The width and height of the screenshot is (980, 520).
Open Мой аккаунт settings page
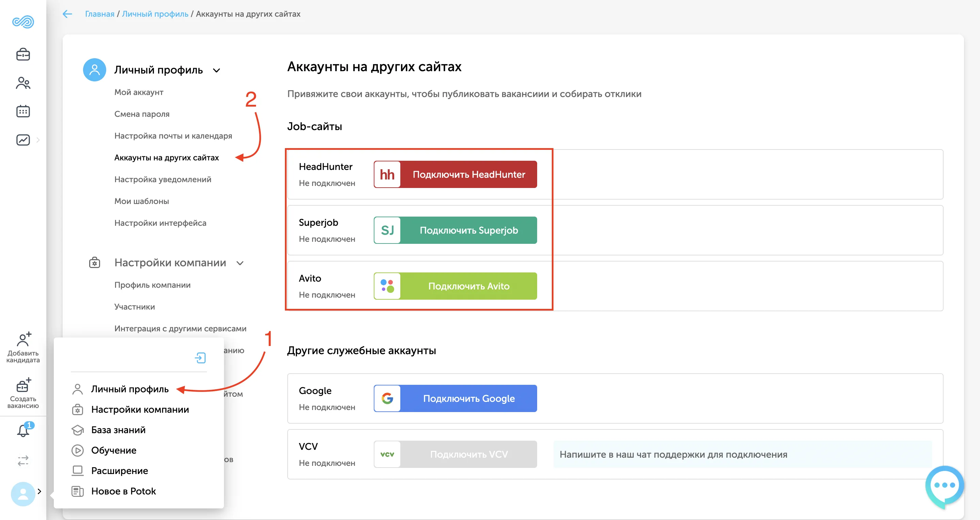pyautogui.click(x=139, y=92)
